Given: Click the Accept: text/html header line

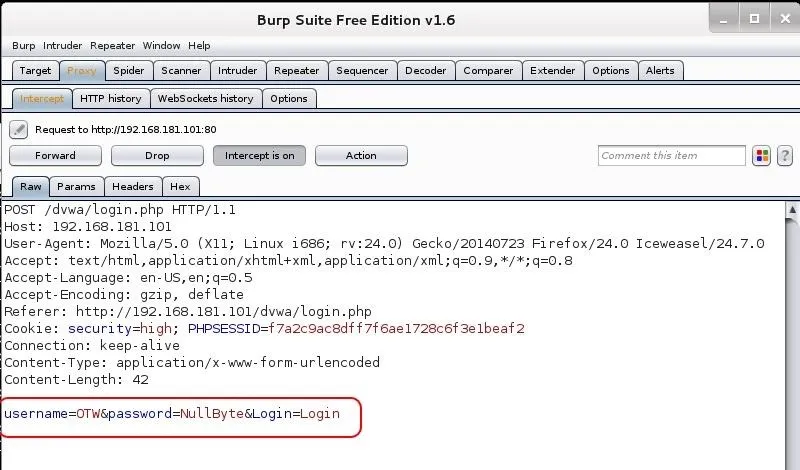Looking at the screenshot, I should pos(288,261).
